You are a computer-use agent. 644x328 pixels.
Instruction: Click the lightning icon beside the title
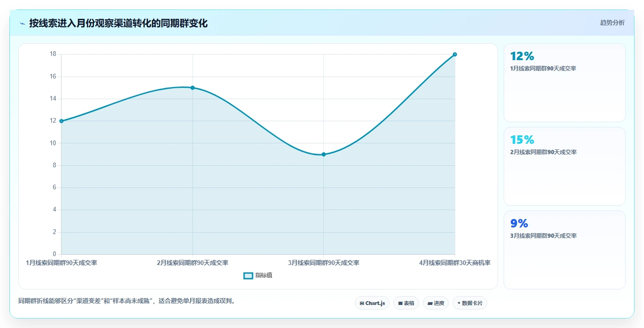pyautogui.click(x=23, y=23)
